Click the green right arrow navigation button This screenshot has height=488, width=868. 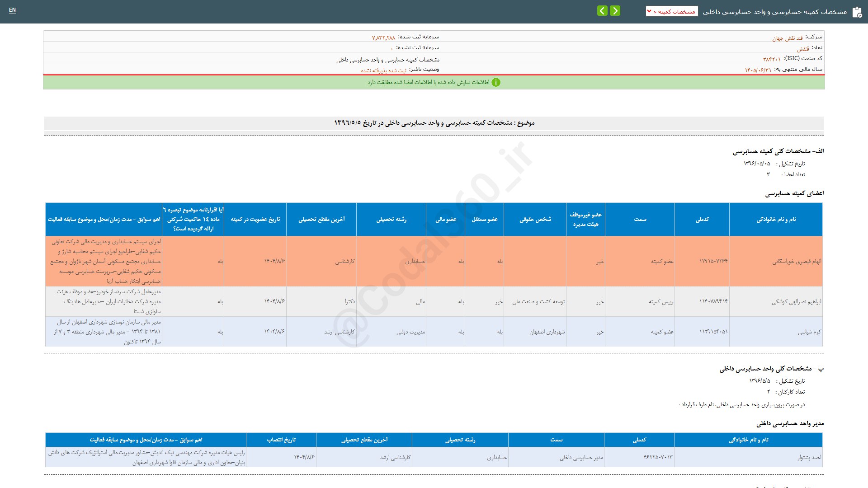(x=615, y=11)
